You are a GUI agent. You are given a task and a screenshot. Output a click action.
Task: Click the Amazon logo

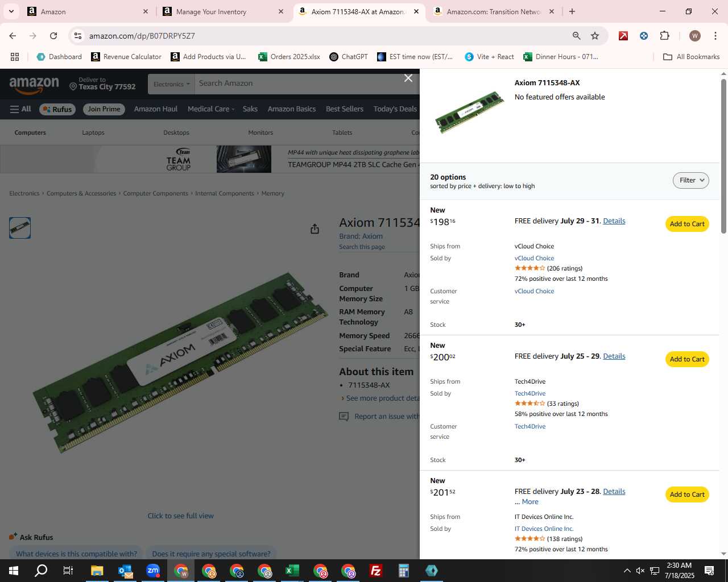34,85
